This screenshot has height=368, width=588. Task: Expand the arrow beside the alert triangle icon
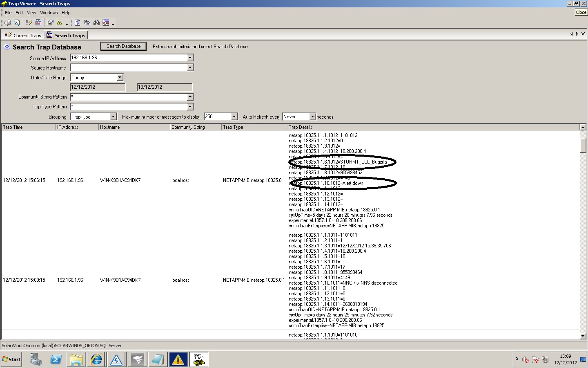pyautogui.click(x=67, y=24)
